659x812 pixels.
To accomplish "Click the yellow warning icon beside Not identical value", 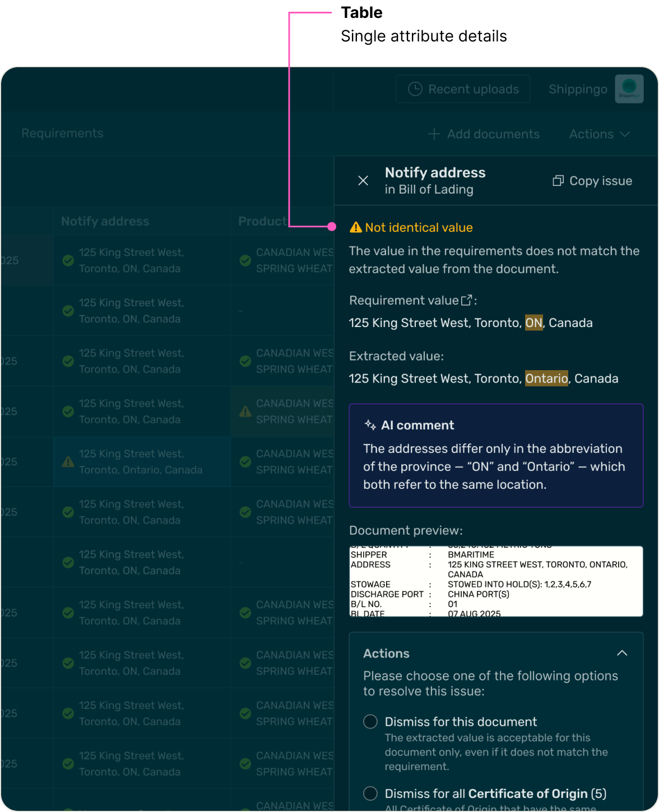I will click(355, 227).
